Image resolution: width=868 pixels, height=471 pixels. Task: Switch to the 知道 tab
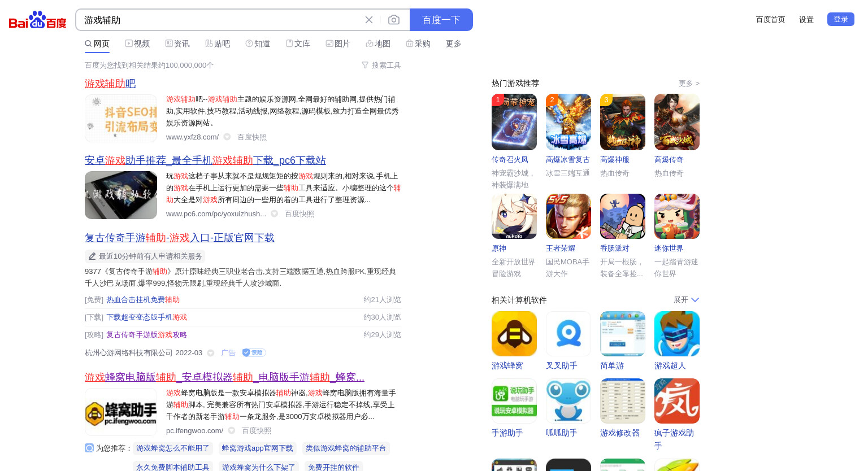coord(258,43)
